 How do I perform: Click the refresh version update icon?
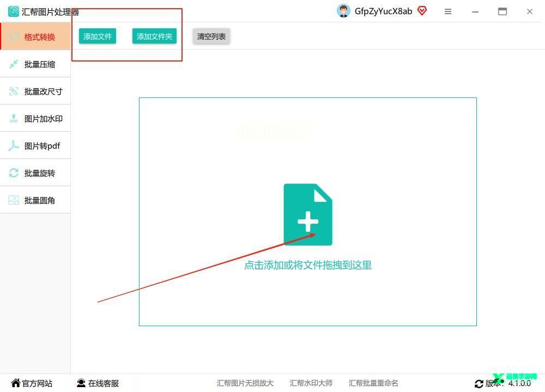[x=479, y=384]
